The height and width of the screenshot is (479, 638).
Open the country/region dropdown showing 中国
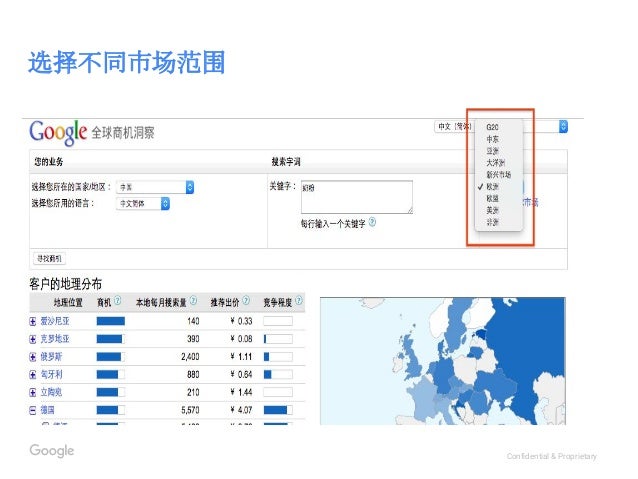pos(155,187)
